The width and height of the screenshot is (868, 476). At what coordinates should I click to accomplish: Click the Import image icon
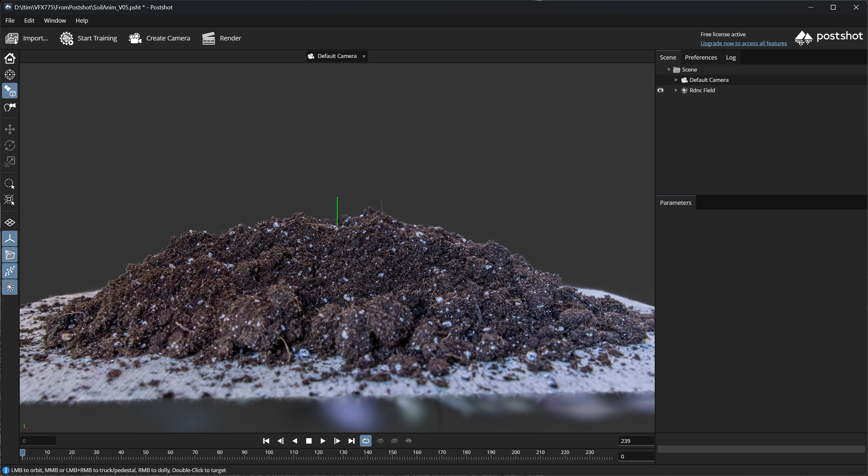tap(12, 38)
